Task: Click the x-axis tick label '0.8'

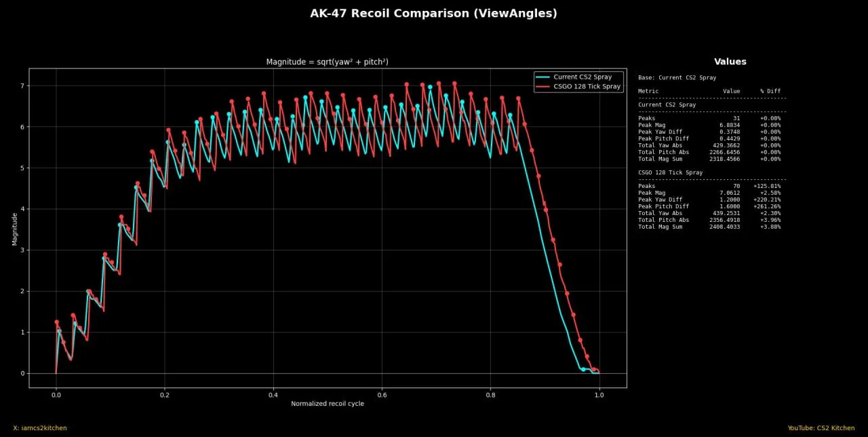Action: point(491,394)
